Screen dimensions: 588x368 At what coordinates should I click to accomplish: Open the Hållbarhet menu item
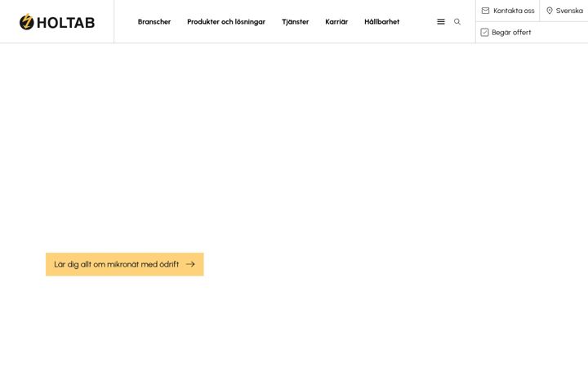[381, 22]
